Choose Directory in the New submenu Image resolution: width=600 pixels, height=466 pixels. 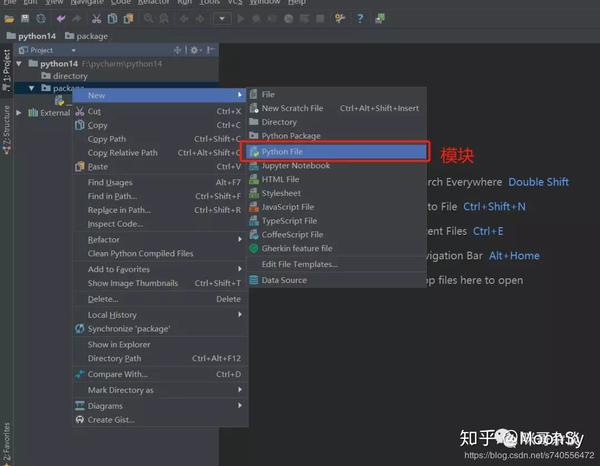pyautogui.click(x=336, y=122)
